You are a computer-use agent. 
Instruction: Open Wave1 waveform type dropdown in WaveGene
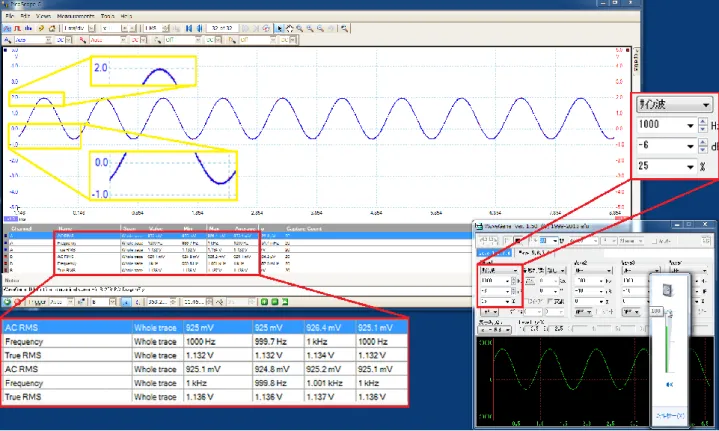click(x=499, y=271)
